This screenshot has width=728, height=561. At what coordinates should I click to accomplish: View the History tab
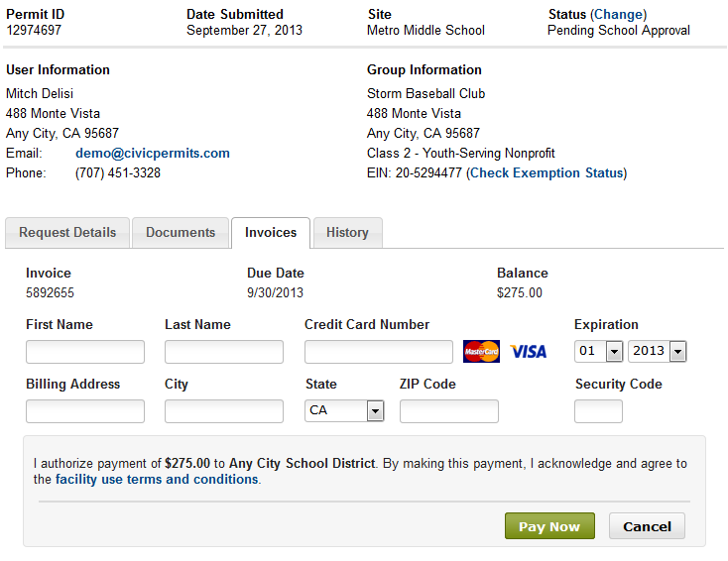tap(348, 233)
